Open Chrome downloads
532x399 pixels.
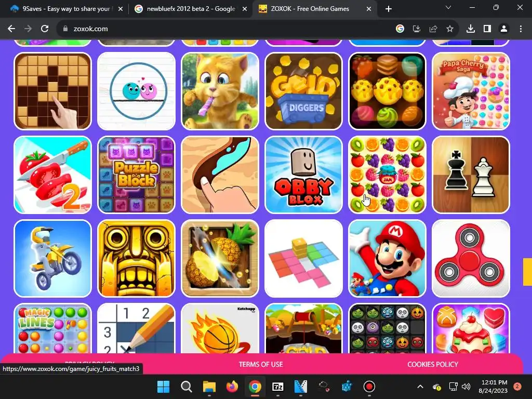pyautogui.click(x=471, y=29)
